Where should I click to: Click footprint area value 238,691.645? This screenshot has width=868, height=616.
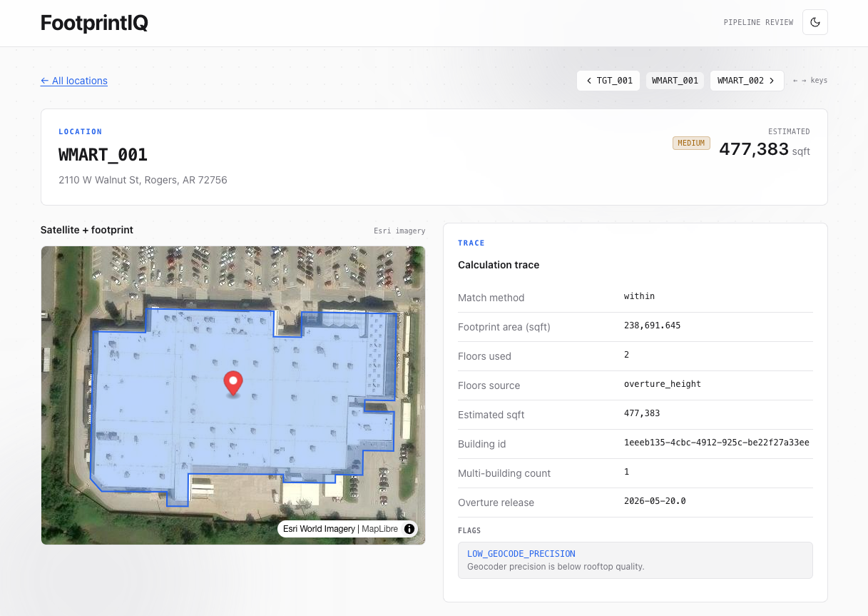point(652,325)
